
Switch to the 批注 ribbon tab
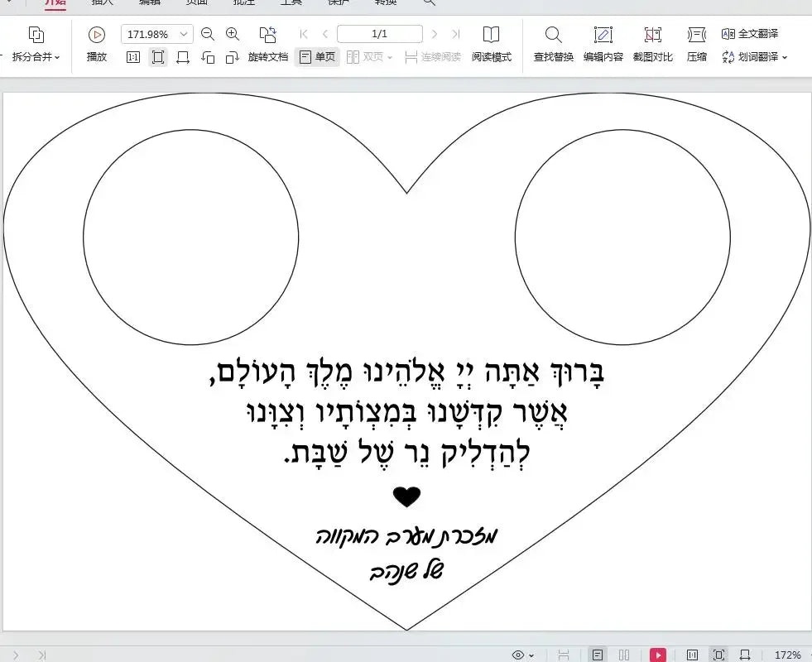[x=244, y=2]
